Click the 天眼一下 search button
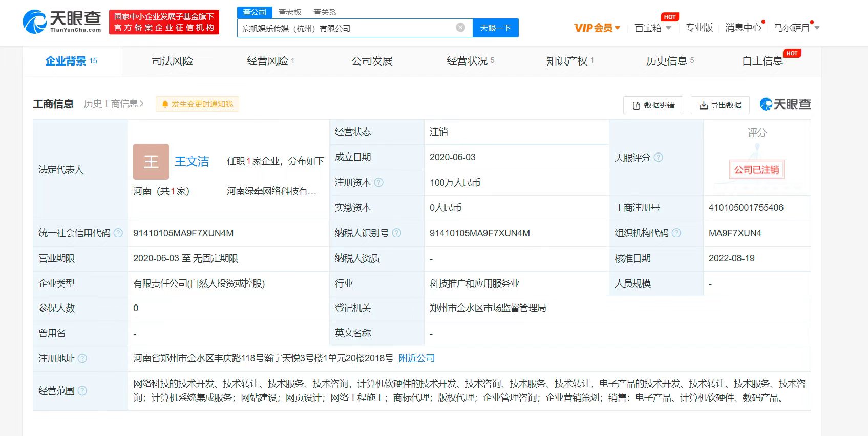868x436 pixels. 495,28
